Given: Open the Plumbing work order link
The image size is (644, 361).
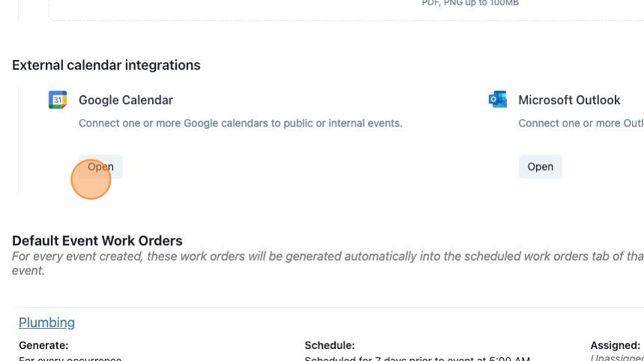Looking at the screenshot, I should 47,323.
